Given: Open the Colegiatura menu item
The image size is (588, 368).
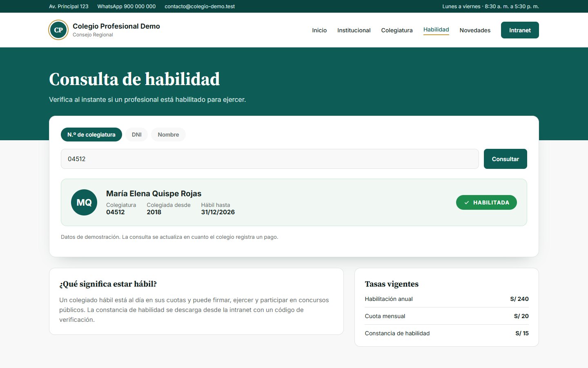Looking at the screenshot, I should (x=397, y=30).
